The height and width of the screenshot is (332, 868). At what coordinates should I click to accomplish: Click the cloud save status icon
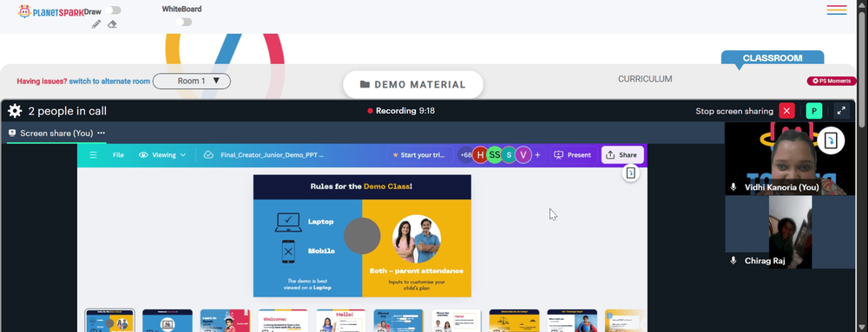click(208, 155)
